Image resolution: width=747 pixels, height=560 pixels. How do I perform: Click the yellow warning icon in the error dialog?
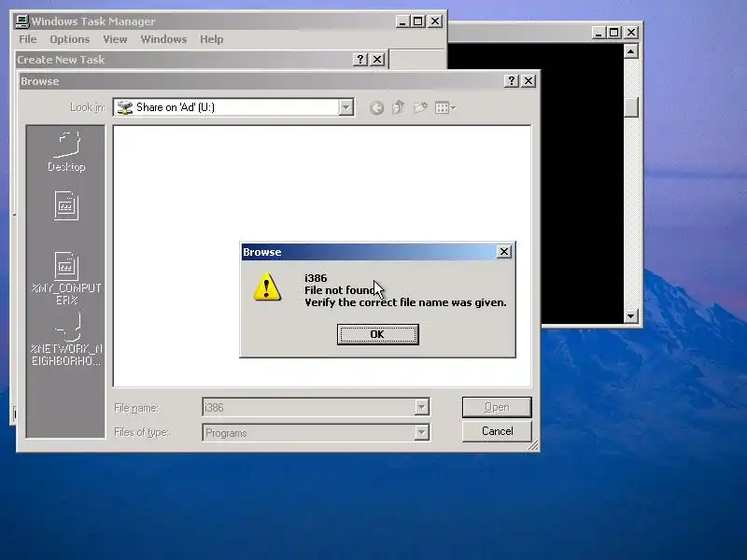267,287
